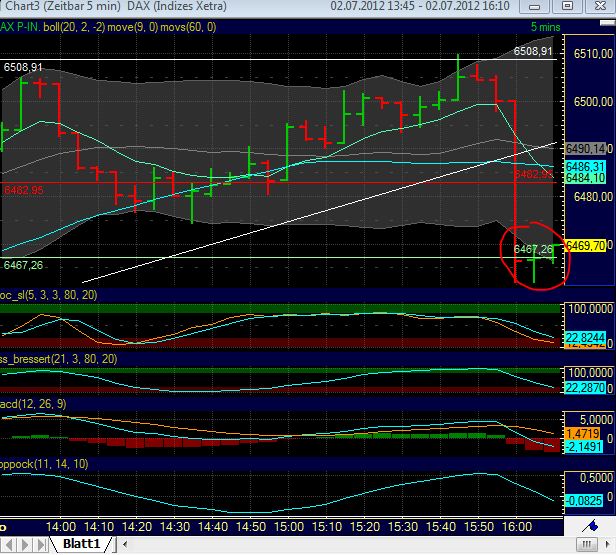Click the green 5 mins timeframe label
This screenshot has height=555, width=616.
546,27
